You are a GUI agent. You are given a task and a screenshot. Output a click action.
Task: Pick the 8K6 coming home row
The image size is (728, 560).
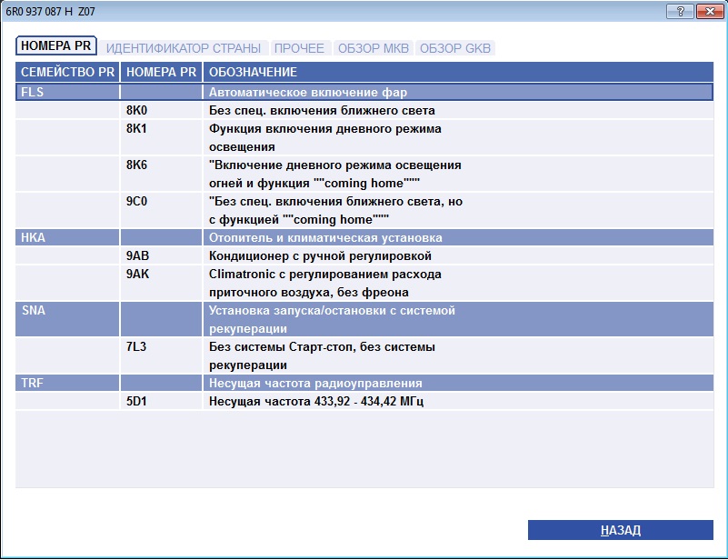pyautogui.click(x=364, y=174)
